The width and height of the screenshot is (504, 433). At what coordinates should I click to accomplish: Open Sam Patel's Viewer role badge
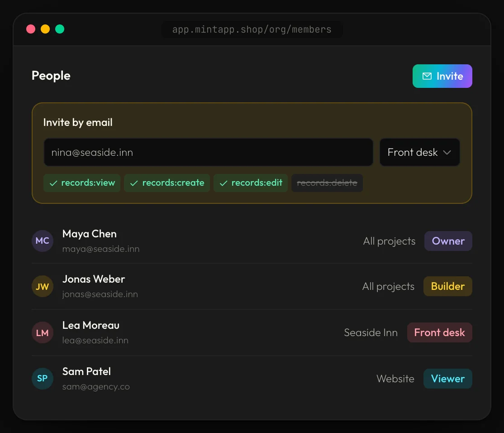(448, 379)
